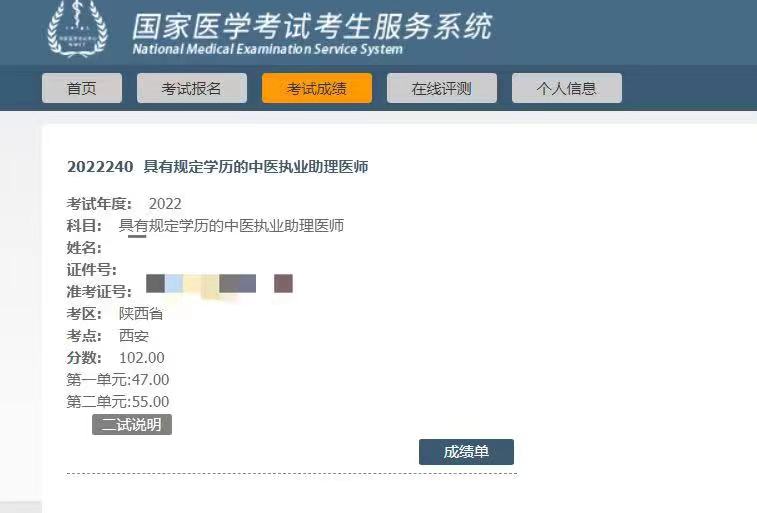This screenshot has width=757, height=513.
Task: Select the 2022240 exam record heading
Action: click(217, 167)
